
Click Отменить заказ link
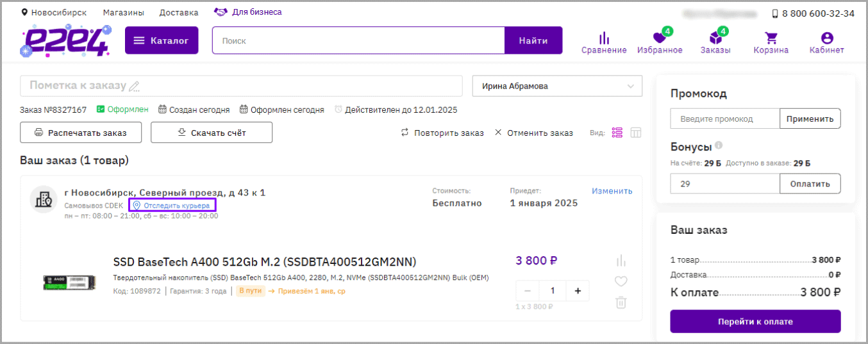click(x=533, y=133)
